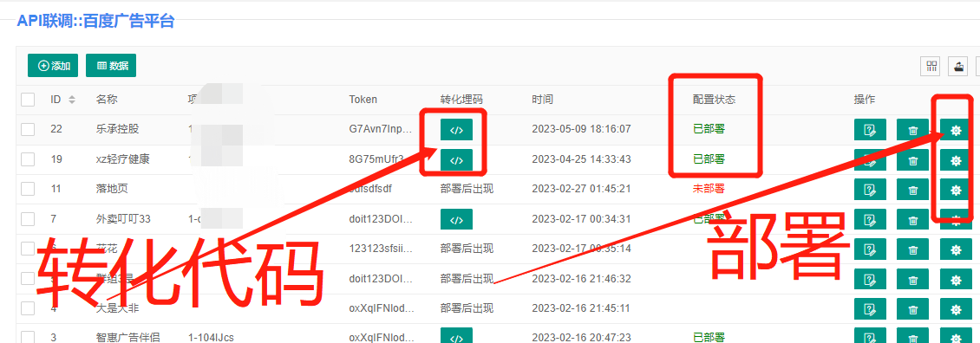Click the time 2023-02-17 00:34:31
Image resolution: width=980 pixels, height=343 pixels.
tap(581, 218)
